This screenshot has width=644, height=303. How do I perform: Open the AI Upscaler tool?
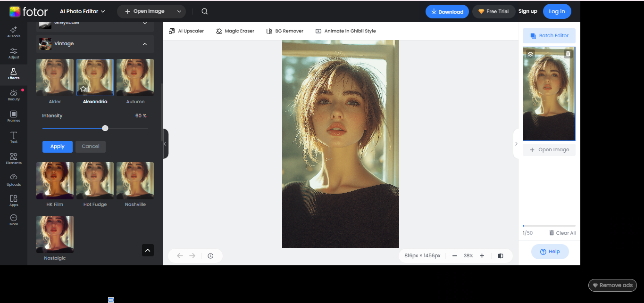coord(186,31)
